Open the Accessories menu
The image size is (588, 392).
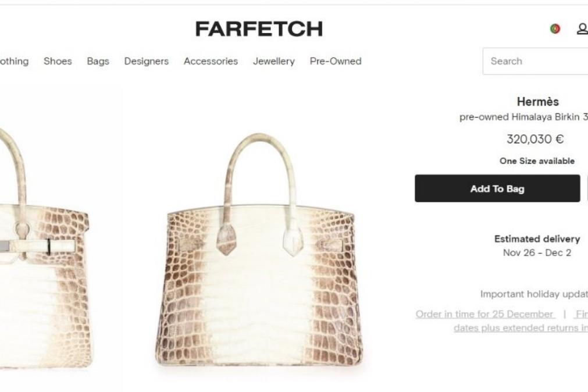click(211, 61)
